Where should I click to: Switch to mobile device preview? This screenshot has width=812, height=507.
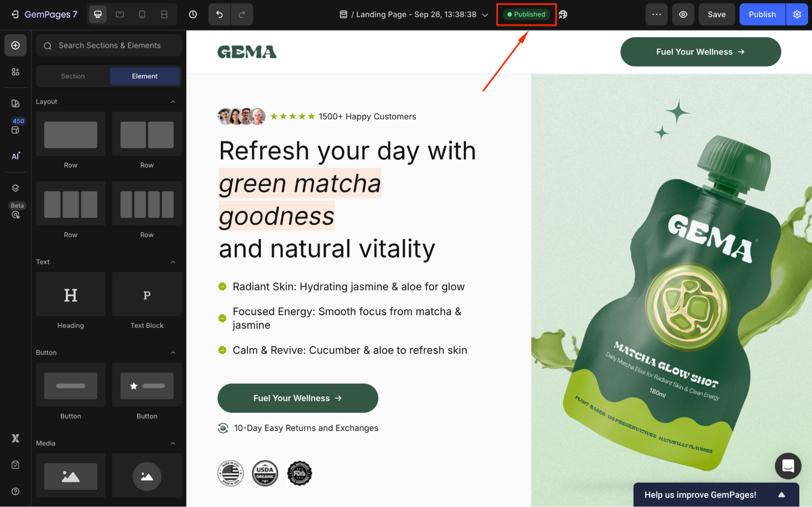click(x=142, y=15)
